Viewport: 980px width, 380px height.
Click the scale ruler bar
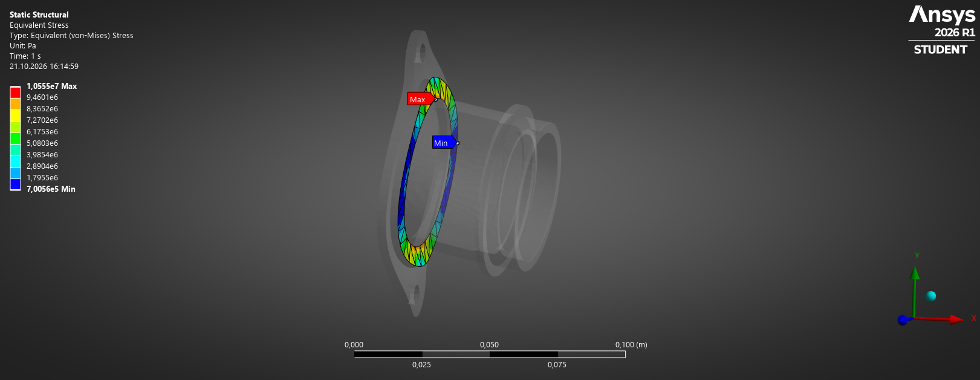pos(490,354)
